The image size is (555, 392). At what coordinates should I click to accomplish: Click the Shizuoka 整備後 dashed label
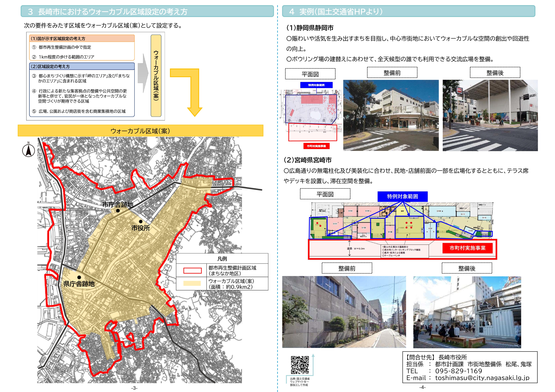pos(495,73)
